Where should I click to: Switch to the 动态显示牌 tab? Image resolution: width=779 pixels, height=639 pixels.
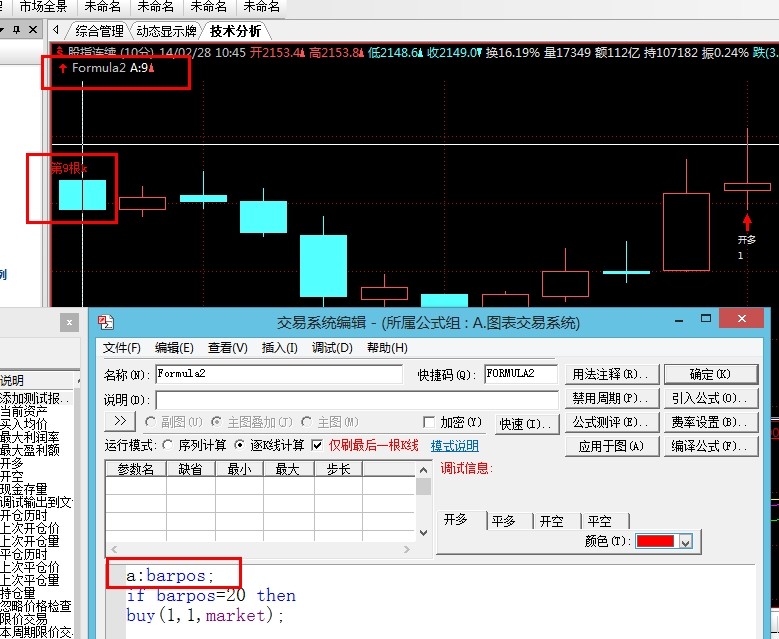[166, 31]
